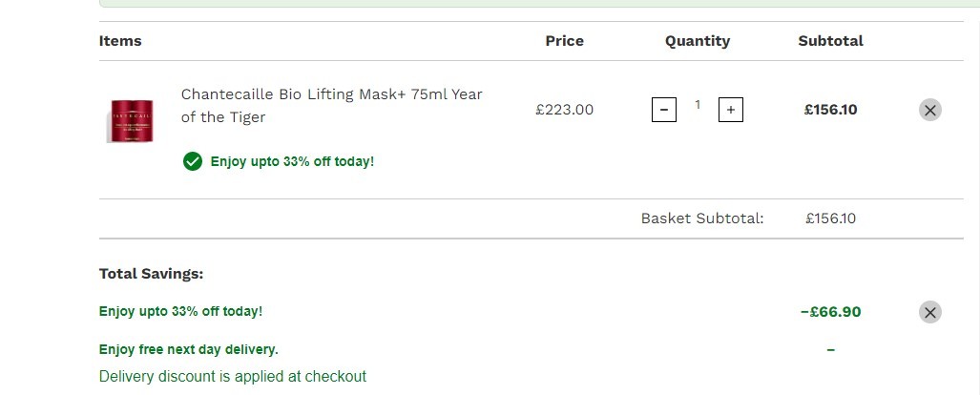980x395 pixels.
Task: Click Enjoy free next day delivery text
Action: tap(189, 349)
